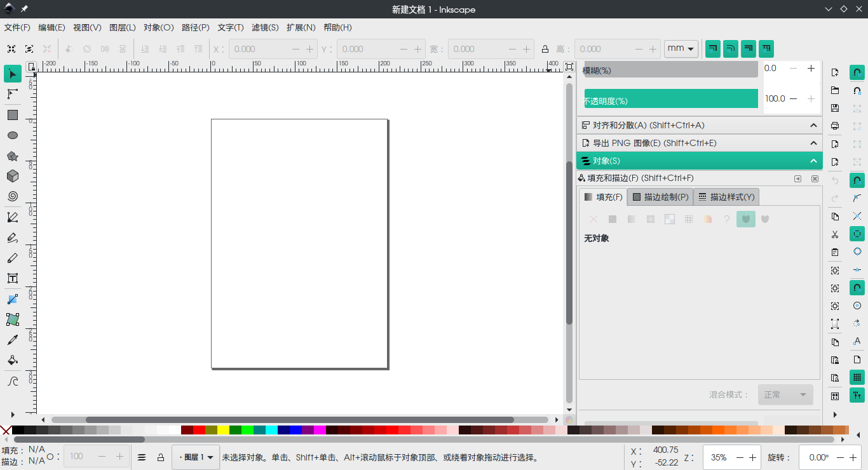Toggle current layer lock in status bar
Screen dimensions: 868x470
click(x=160, y=457)
